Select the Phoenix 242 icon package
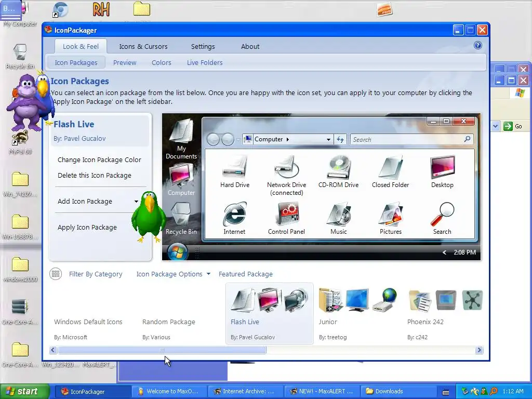The width and height of the screenshot is (532, 399). coord(445,313)
